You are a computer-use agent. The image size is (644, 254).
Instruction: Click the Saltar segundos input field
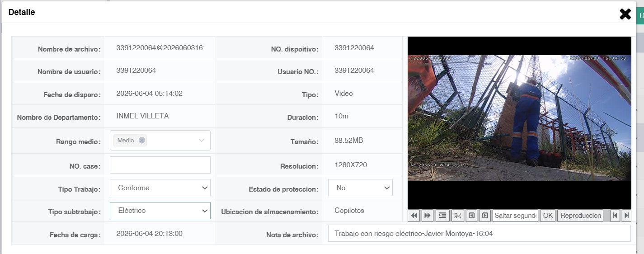coord(515,216)
